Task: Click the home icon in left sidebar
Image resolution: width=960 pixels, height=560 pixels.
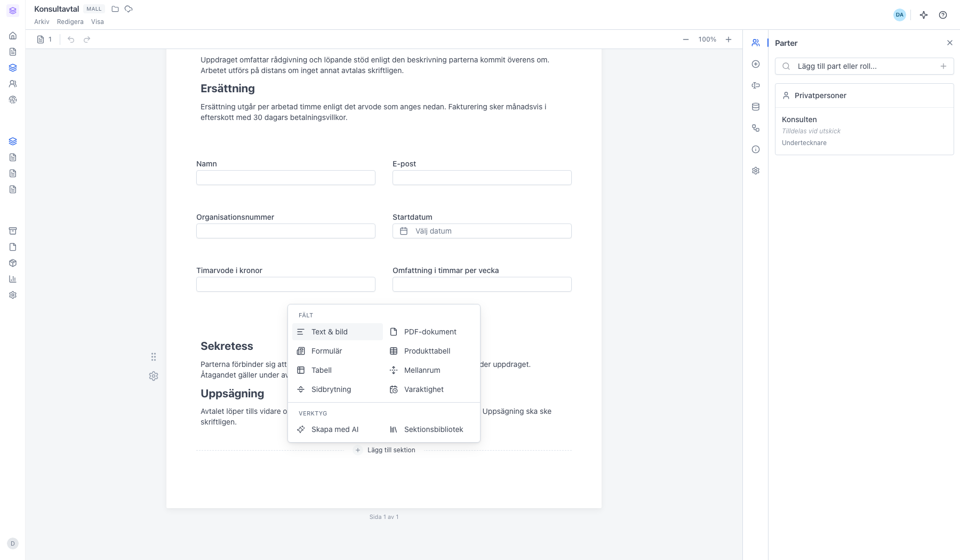Action: [x=13, y=36]
